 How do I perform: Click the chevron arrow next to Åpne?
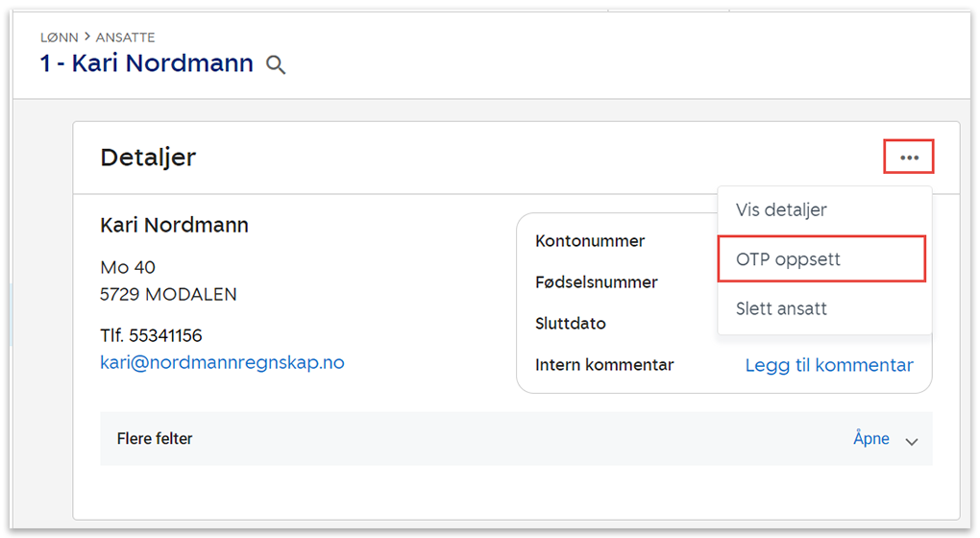[912, 440]
